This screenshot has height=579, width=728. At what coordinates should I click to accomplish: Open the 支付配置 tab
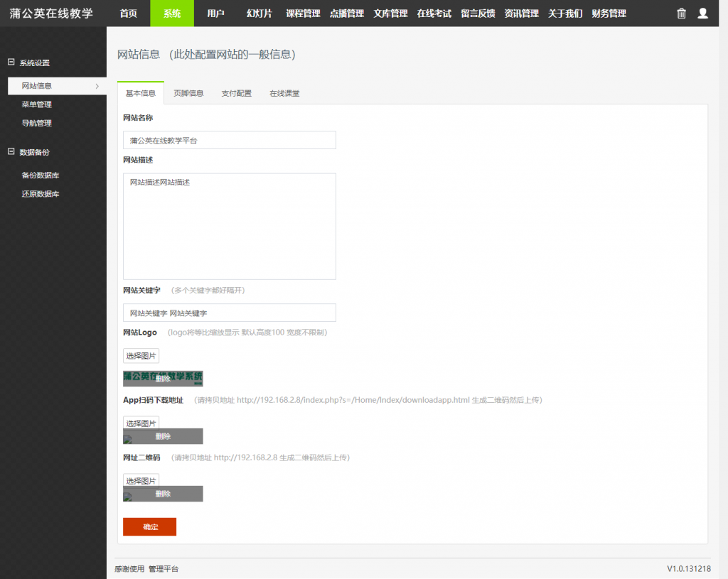pyautogui.click(x=236, y=93)
